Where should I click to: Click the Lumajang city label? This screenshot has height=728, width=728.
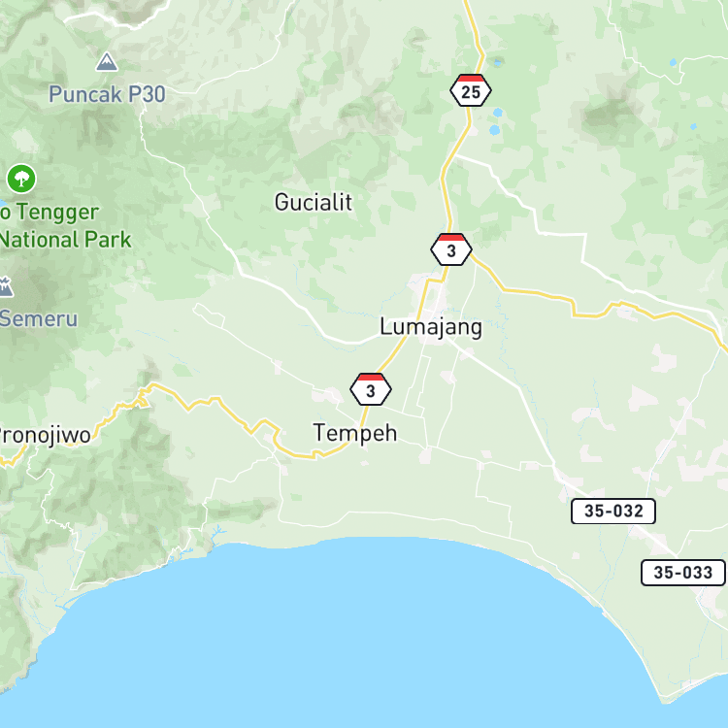(431, 327)
